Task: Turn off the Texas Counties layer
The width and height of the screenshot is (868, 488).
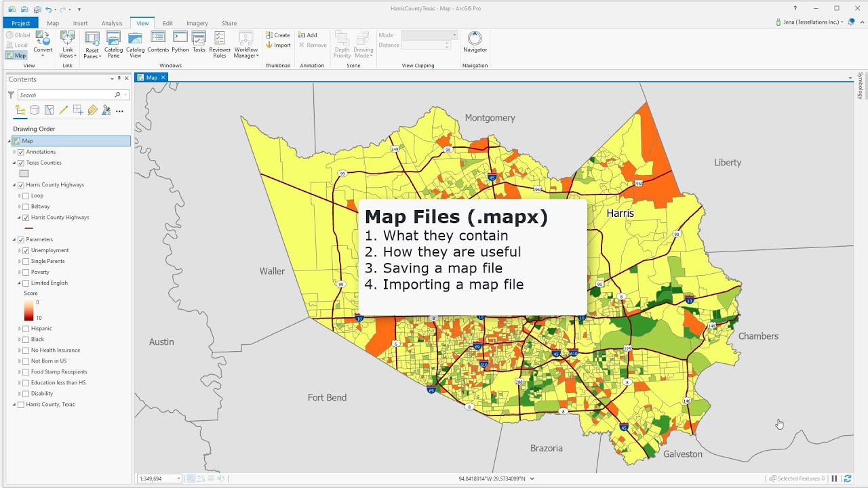Action: click(21, 163)
